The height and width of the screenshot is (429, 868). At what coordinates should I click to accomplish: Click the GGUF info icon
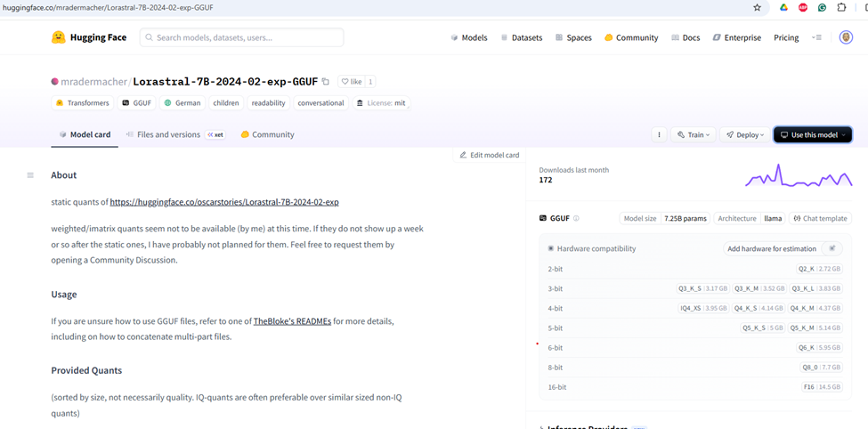coord(576,218)
